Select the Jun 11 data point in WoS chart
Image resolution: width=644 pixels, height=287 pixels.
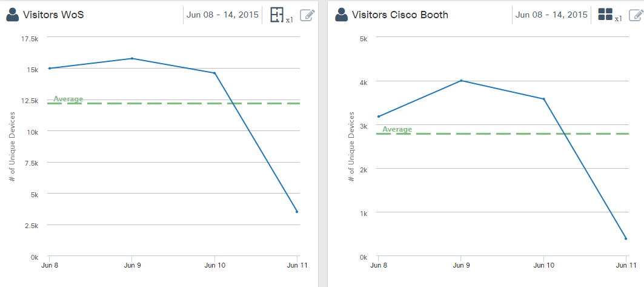pos(297,211)
